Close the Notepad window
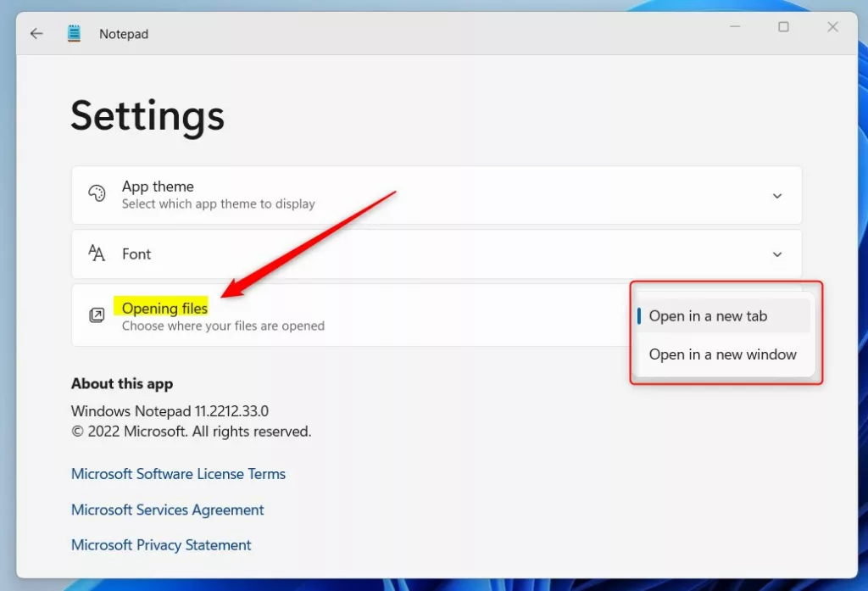The image size is (868, 591). pos(832,26)
